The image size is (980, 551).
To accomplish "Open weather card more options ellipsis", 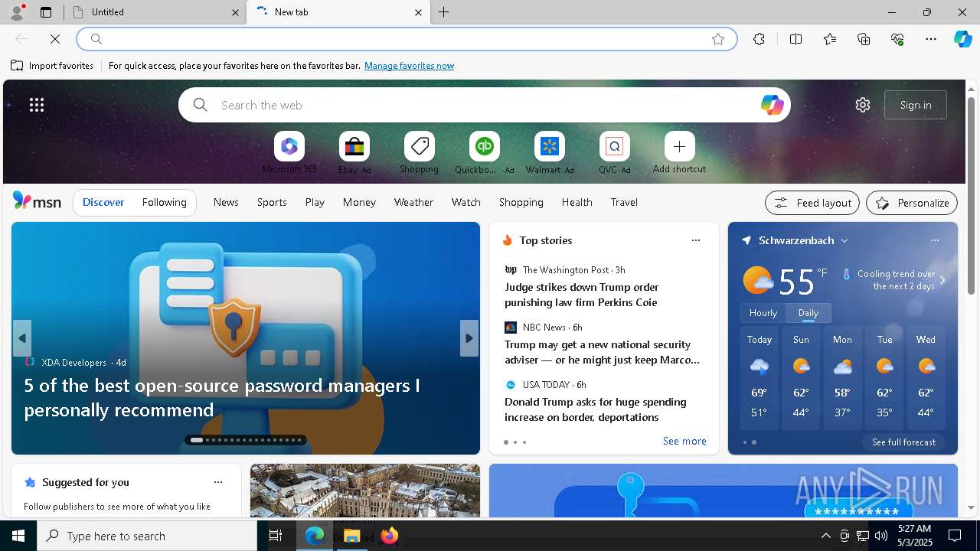I will 935,240.
